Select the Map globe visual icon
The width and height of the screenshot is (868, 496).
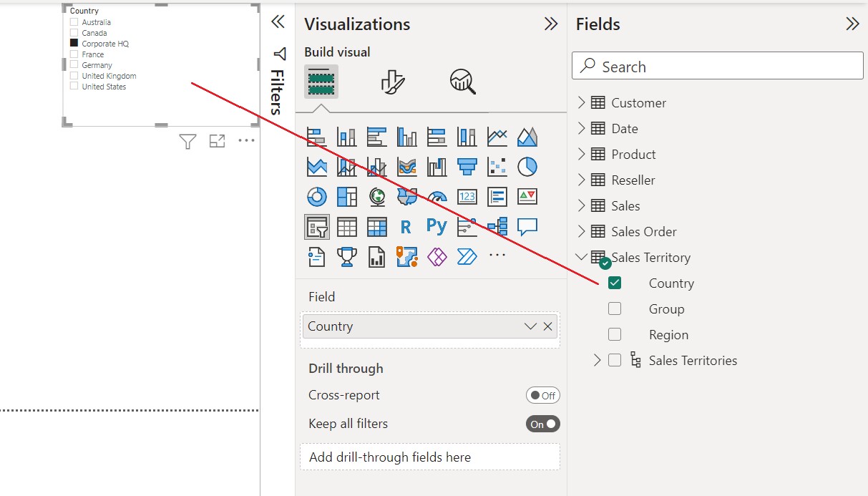point(377,196)
